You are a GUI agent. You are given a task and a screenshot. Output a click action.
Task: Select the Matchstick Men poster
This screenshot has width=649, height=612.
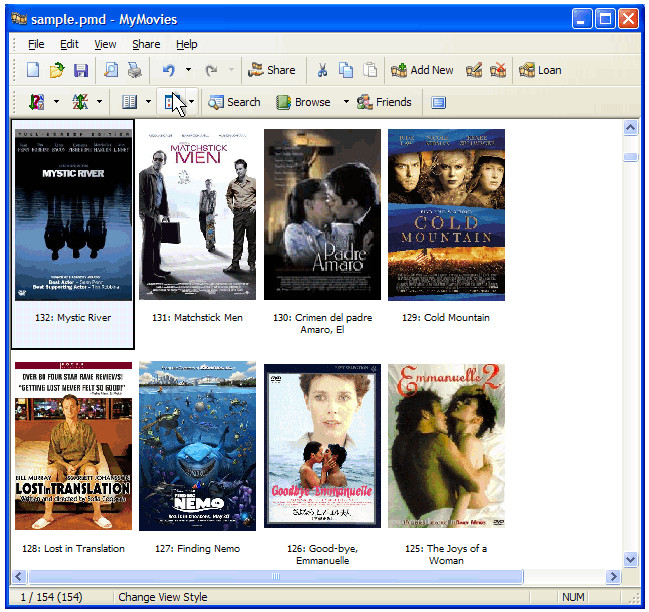(197, 215)
